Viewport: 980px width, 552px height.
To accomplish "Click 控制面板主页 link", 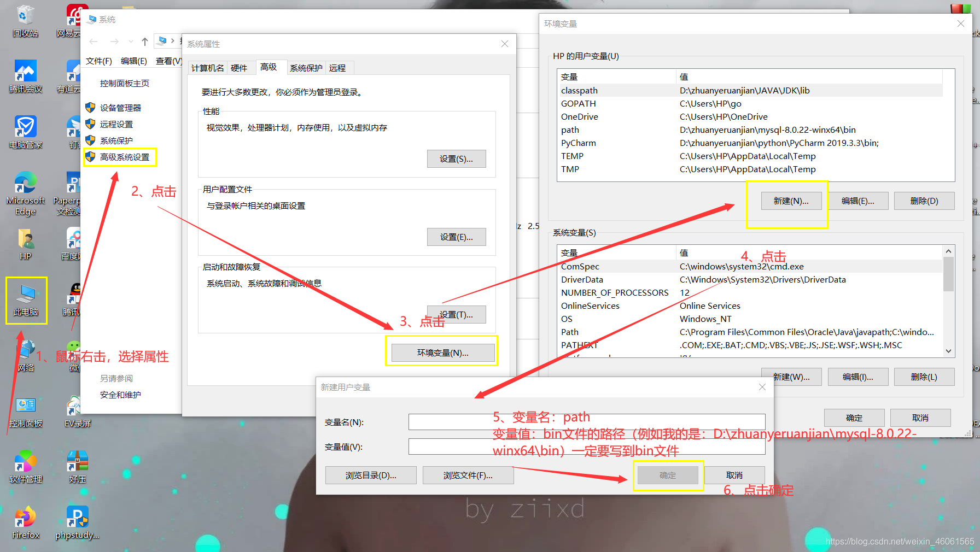I will 124,83.
